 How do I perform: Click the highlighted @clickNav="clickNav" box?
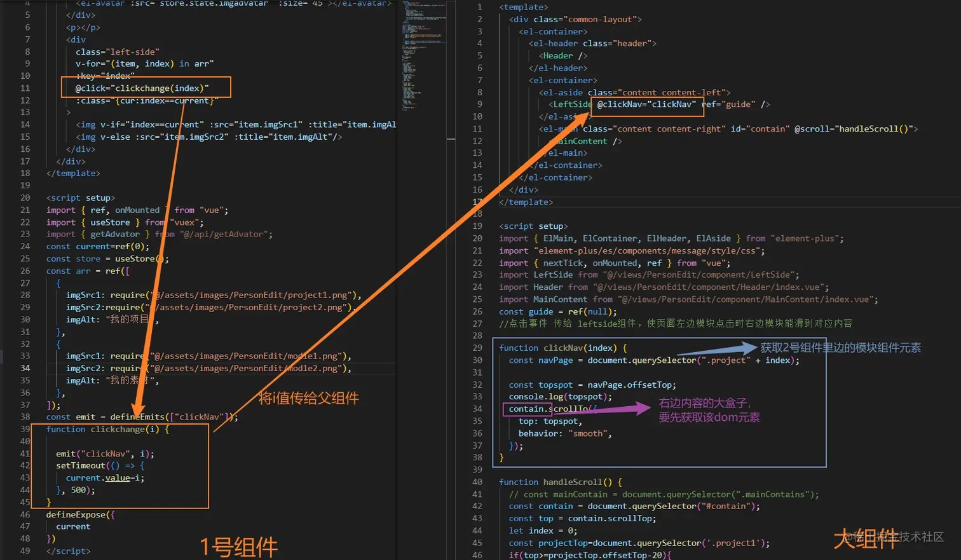(x=647, y=104)
